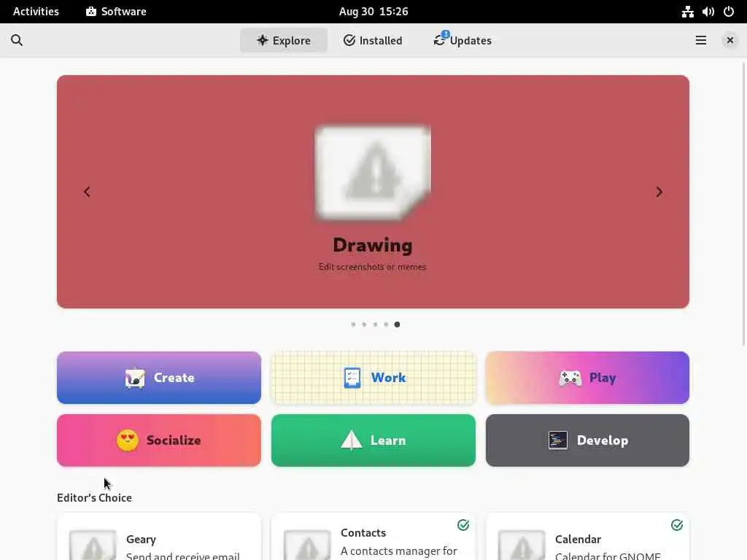This screenshot has width=747, height=560.
Task: Open the Socialize category
Action: pos(158,440)
